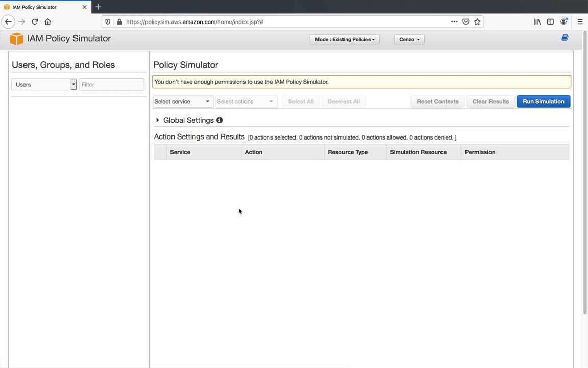Click the Simulation Resource column header

(x=424, y=152)
